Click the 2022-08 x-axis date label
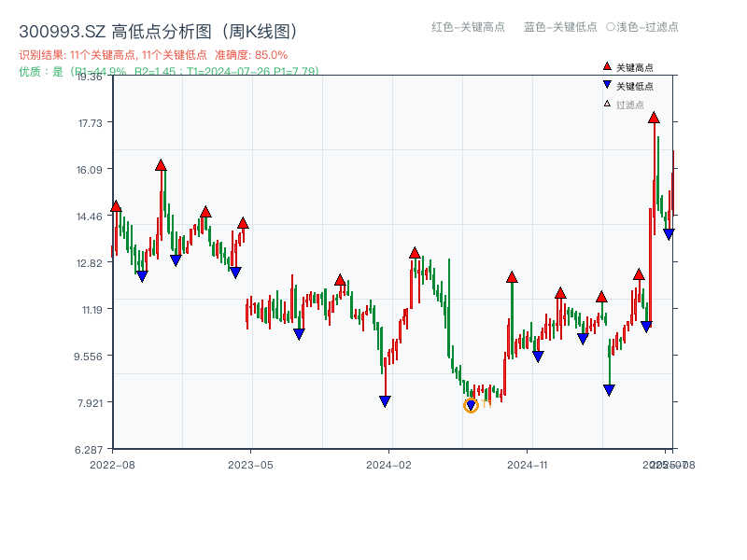This screenshot has width=747, height=560. click(x=112, y=465)
